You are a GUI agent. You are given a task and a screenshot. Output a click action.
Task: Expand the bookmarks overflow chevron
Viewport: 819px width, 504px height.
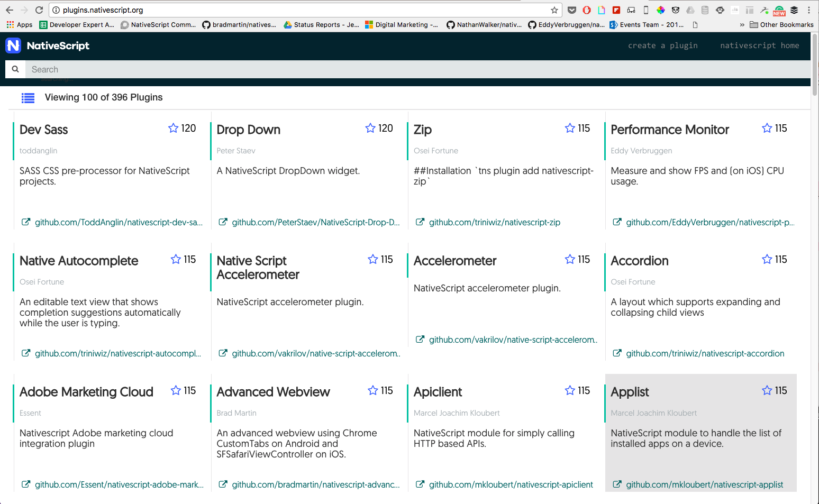tap(742, 25)
